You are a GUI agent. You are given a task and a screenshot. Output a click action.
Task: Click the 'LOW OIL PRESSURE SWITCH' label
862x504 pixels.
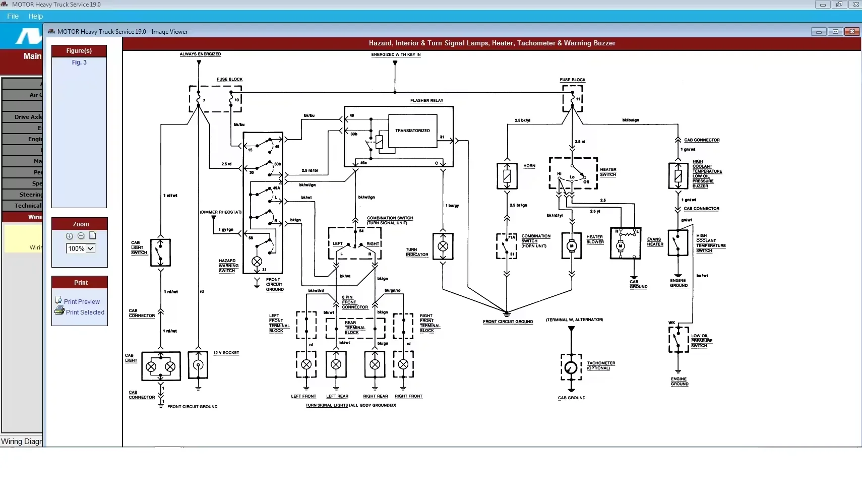pos(701,341)
